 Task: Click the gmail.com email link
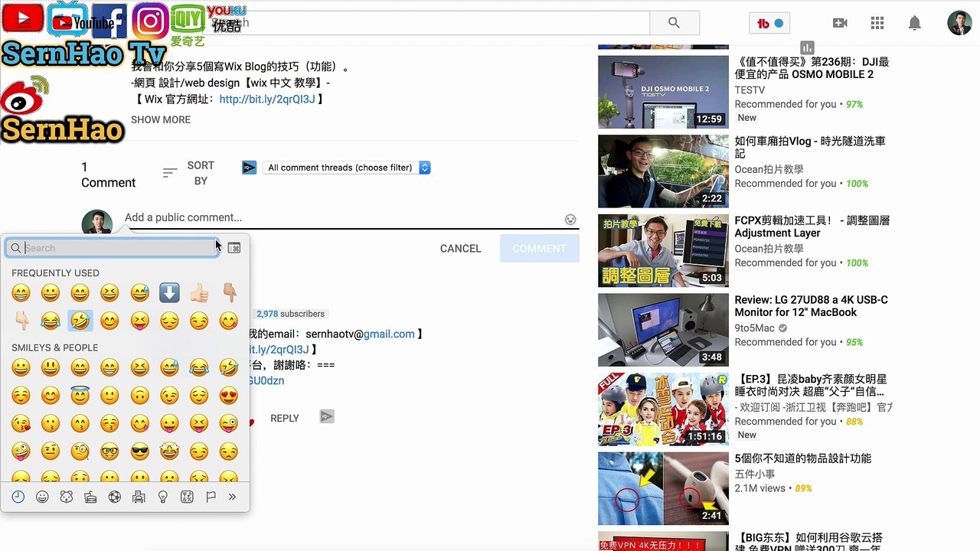point(389,334)
